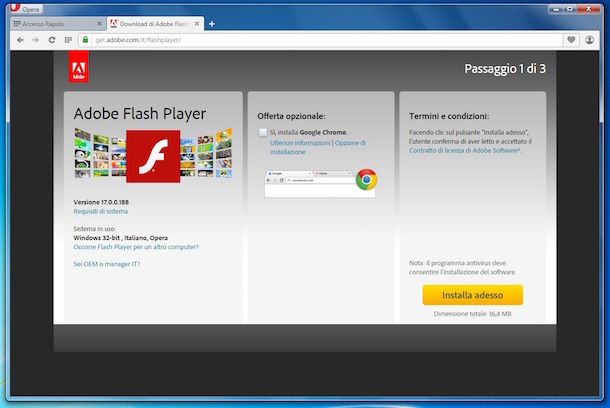The image size is (610, 408).
Task: Close the Accesso Rapido tab
Action: pyautogui.click(x=99, y=24)
